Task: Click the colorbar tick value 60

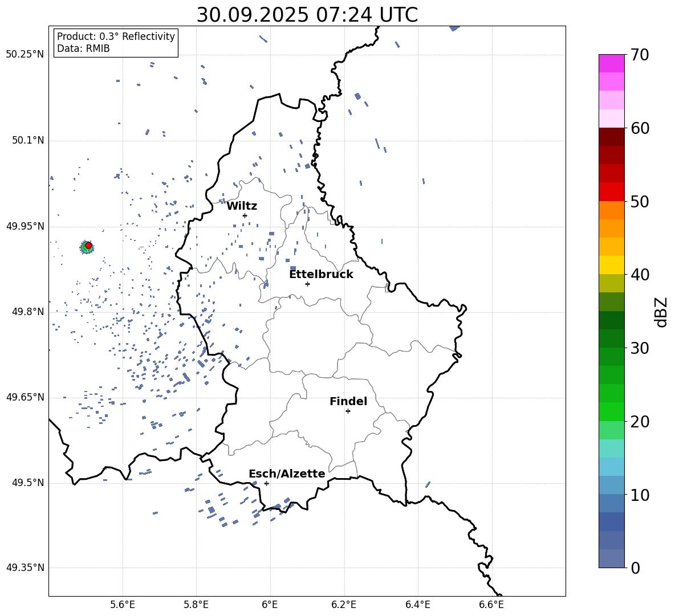Action: point(640,128)
